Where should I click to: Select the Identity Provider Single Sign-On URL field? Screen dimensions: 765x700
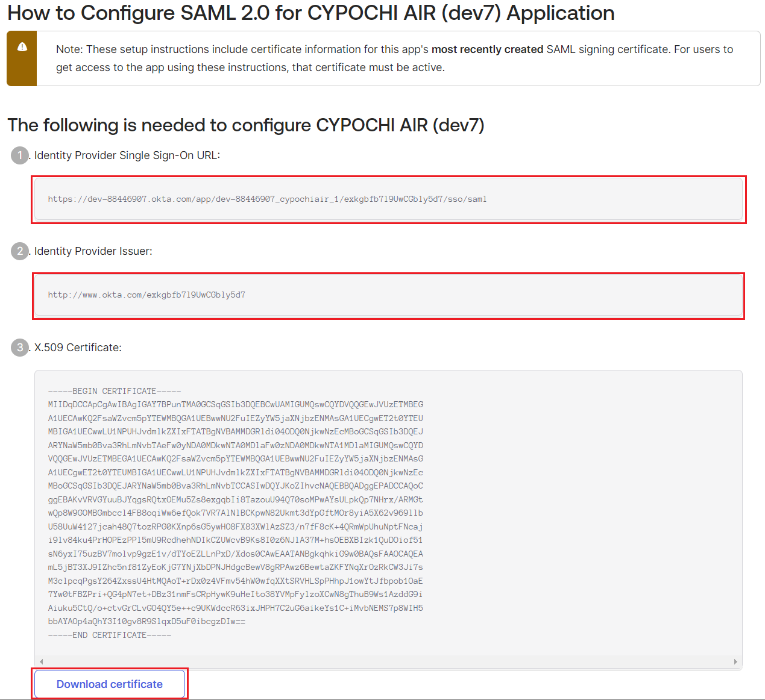point(388,199)
